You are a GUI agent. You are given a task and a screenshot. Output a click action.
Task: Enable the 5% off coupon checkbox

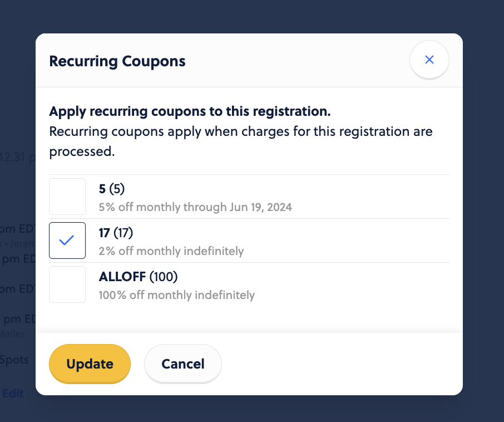click(x=67, y=197)
